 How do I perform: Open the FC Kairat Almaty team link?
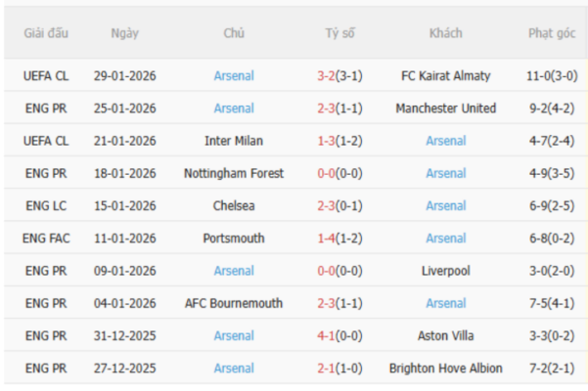[445, 75]
